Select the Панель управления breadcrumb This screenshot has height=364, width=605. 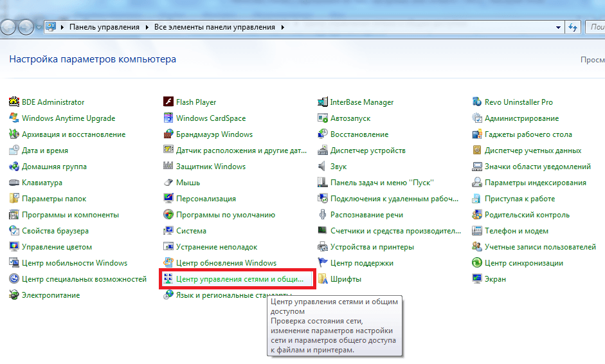click(104, 28)
